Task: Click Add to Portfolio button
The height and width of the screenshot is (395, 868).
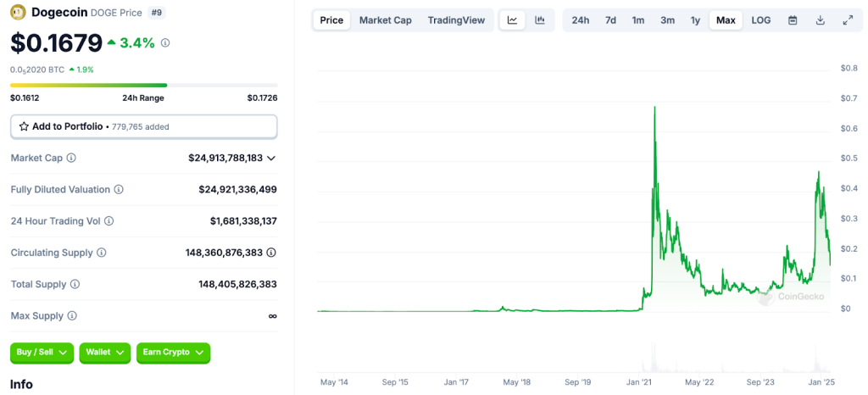Action: (x=143, y=126)
